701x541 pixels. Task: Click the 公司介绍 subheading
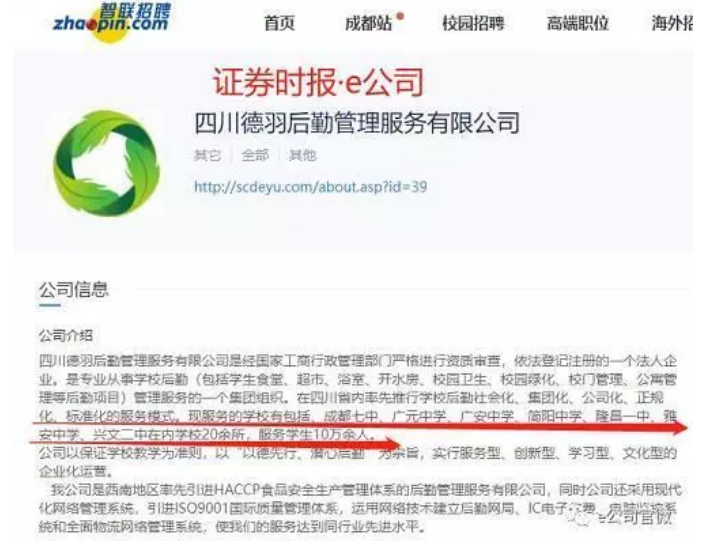coord(66,336)
